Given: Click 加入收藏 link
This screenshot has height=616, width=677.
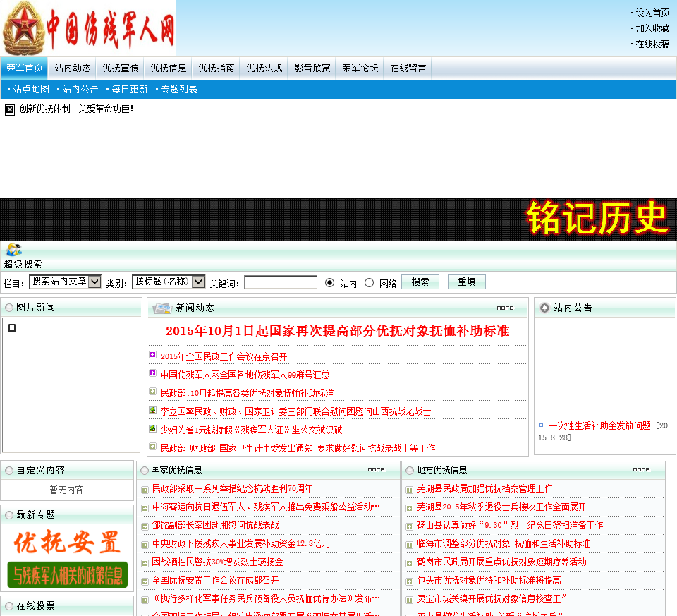Looking at the screenshot, I should tap(652, 28).
